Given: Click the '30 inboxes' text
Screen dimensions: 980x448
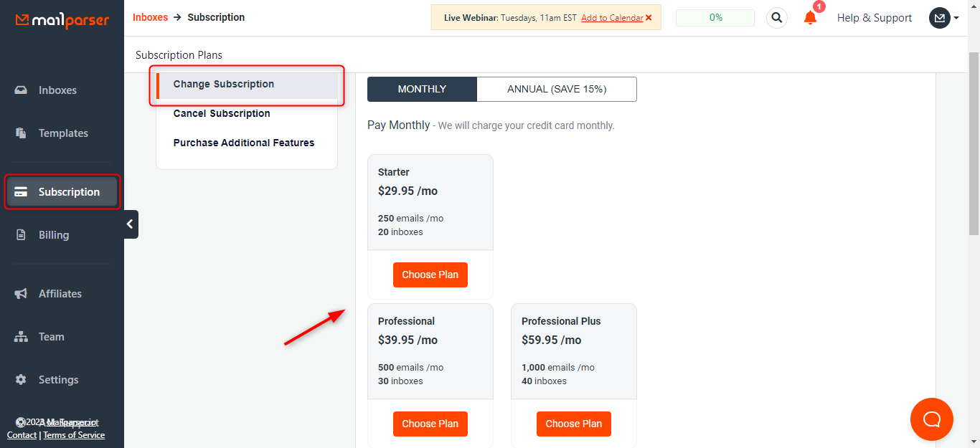Looking at the screenshot, I should coord(400,381).
